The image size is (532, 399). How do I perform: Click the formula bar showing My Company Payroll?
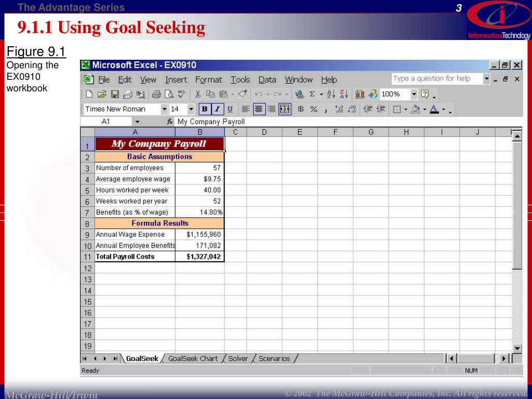point(348,122)
